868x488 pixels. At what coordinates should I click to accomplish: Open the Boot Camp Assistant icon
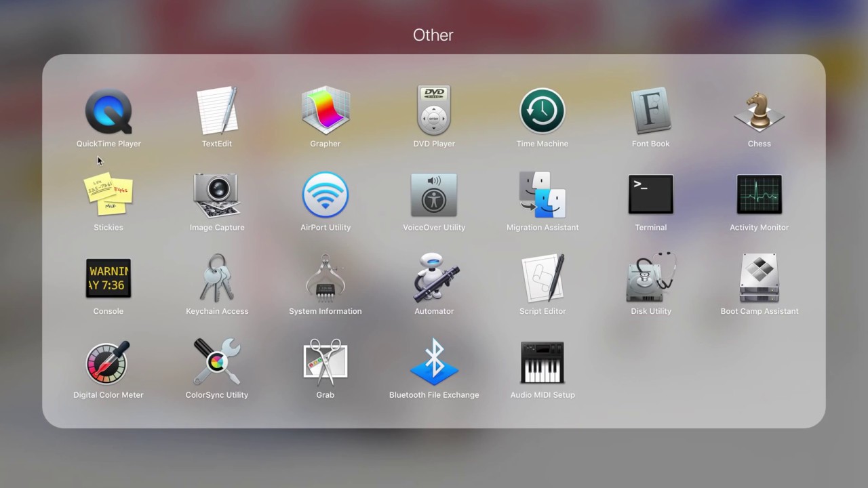click(759, 278)
